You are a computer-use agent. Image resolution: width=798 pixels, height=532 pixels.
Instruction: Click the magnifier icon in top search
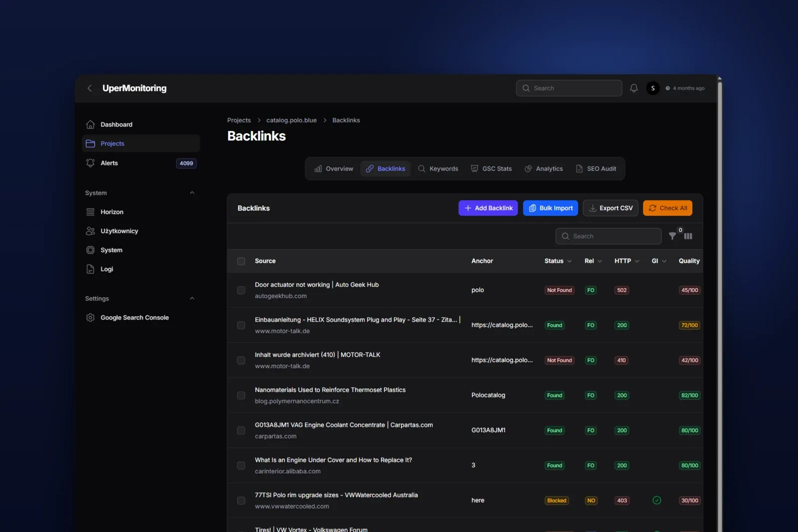pos(526,88)
